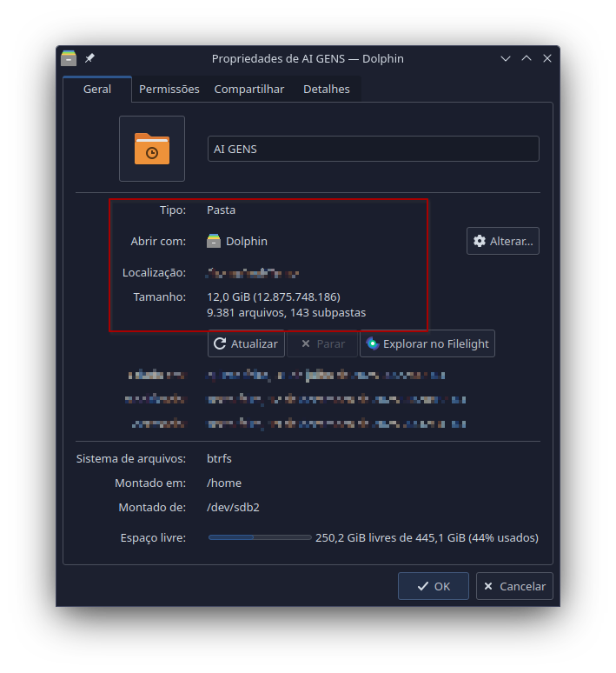Image resolution: width=616 pixels, height=673 pixels.
Task: Click the window title 'Propriedades de AI GENS'
Action: [x=278, y=59]
